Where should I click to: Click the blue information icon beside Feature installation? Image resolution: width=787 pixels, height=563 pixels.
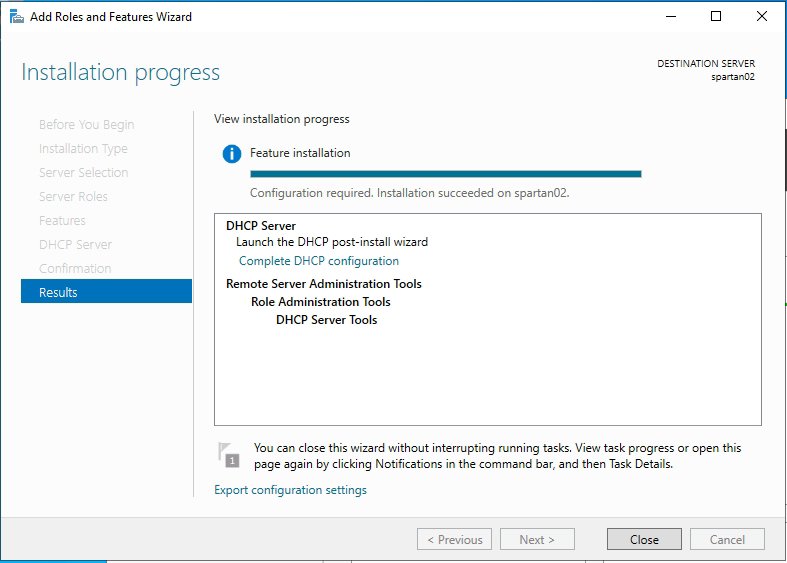tap(232, 153)
